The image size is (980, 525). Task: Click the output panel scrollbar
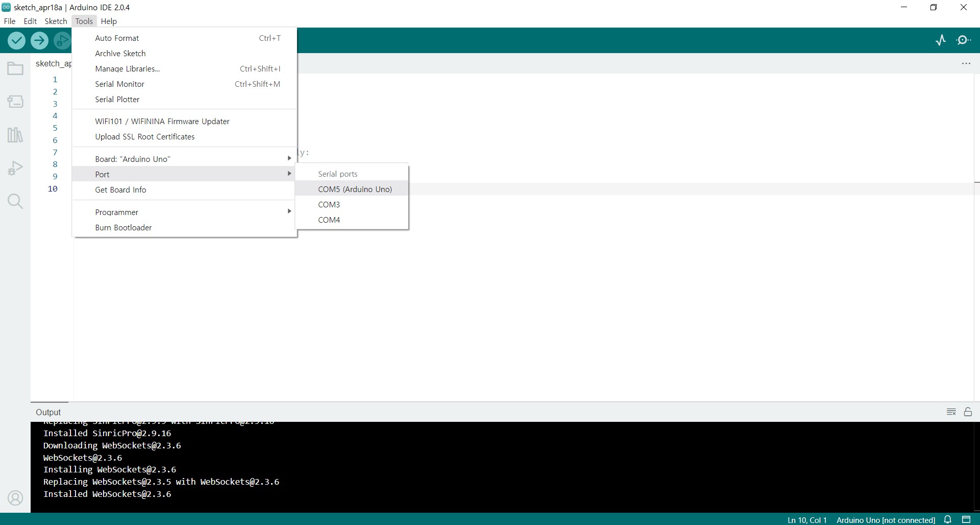(x=977, y=467)
